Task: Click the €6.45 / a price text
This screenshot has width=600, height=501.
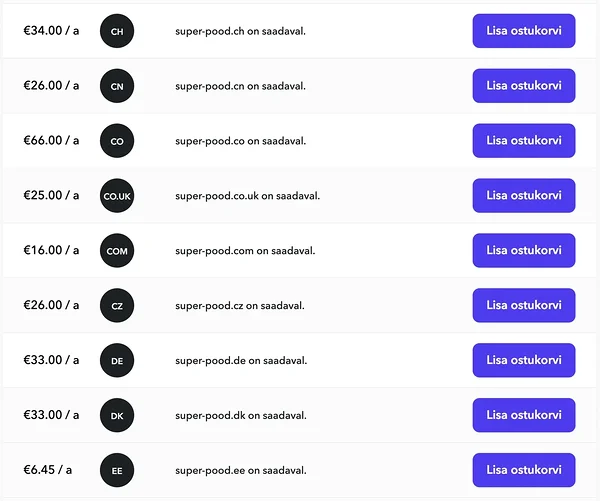Action: click(x=47, y=470)
